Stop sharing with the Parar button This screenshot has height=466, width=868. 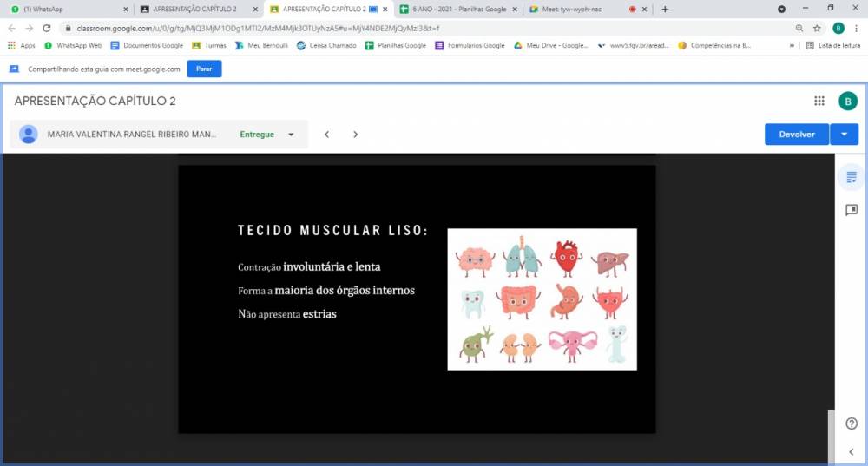coord(204,69)
